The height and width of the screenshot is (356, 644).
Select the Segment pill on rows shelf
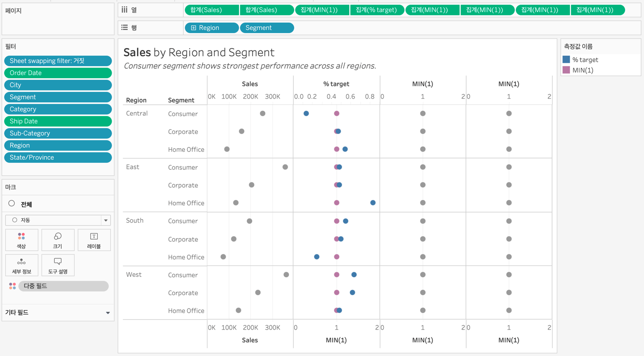[267, 28]
